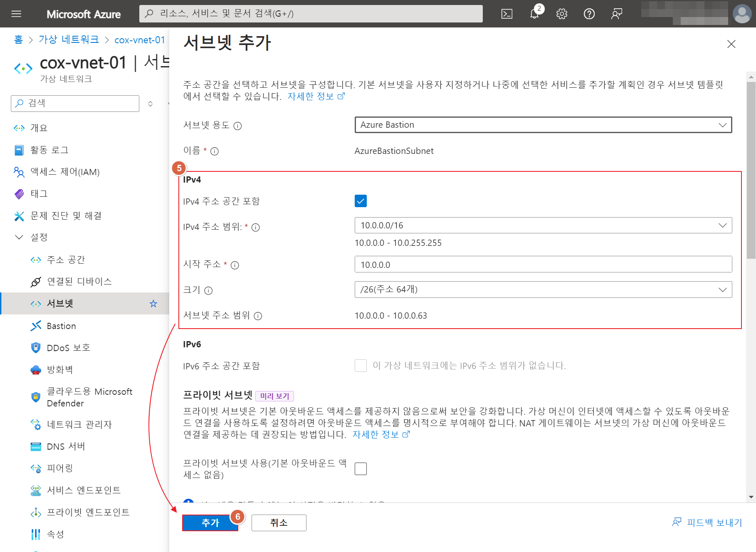The width and height of the screenshot is (756, 552).
Task: Click the scrollbar down arrow in panel
Action: [751, 497]
